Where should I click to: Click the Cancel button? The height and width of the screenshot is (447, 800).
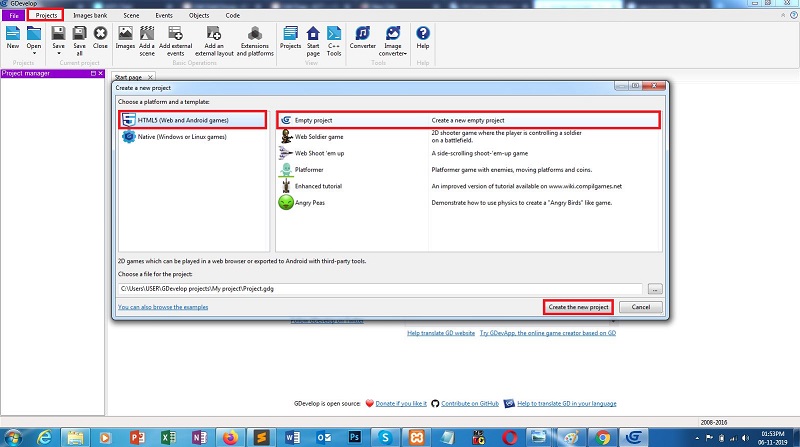[x=640, y=307]
